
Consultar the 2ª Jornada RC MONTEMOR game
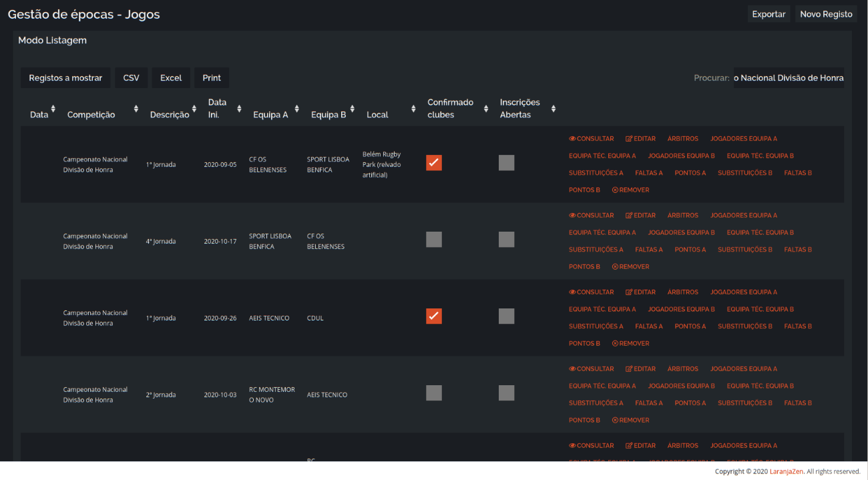click(591, 369)
